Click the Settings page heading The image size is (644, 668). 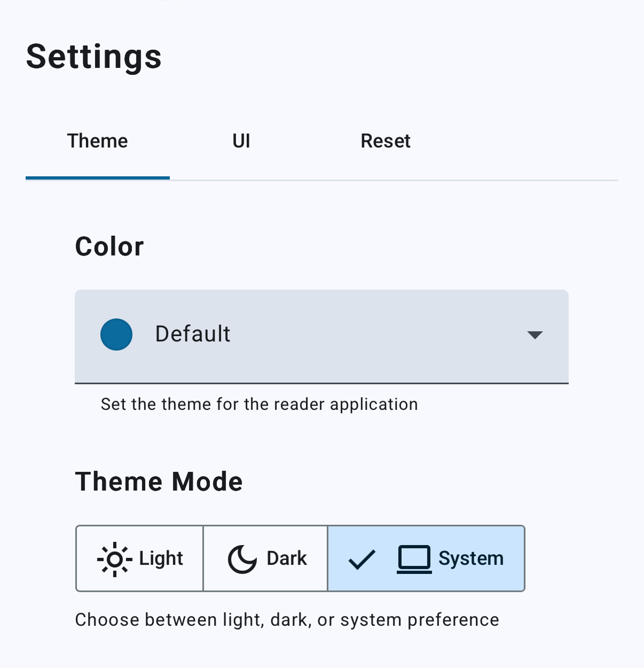point(94,57)
